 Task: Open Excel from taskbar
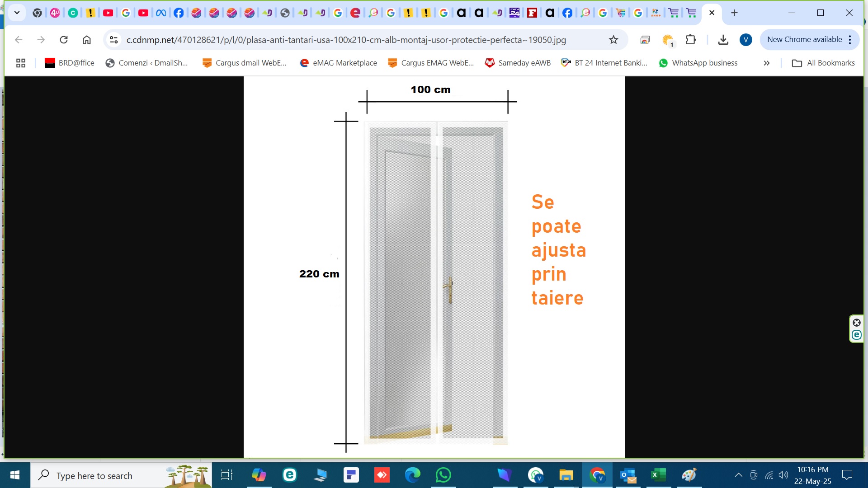(659, 475)
